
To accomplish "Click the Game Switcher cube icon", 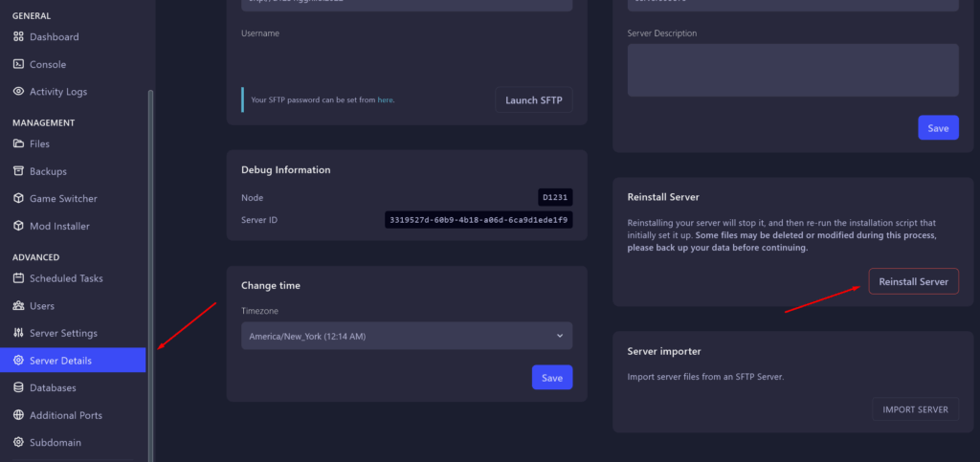I will click(18, 199).
